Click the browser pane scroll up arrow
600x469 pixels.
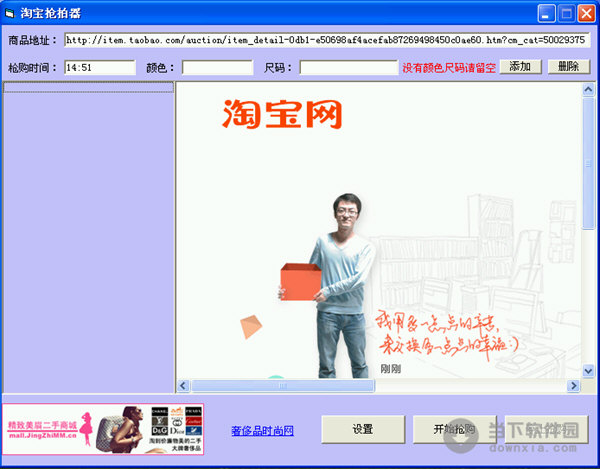pos(588,90)
